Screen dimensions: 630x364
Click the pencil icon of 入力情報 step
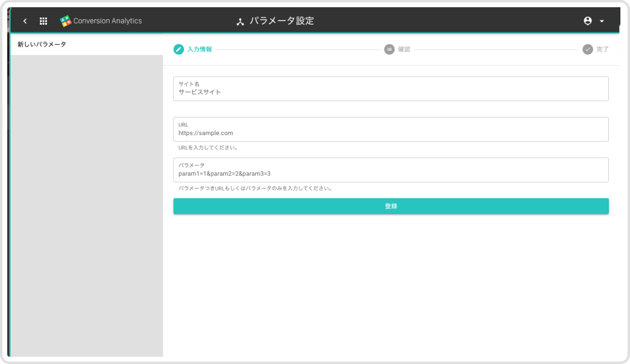tap(179, 49)
